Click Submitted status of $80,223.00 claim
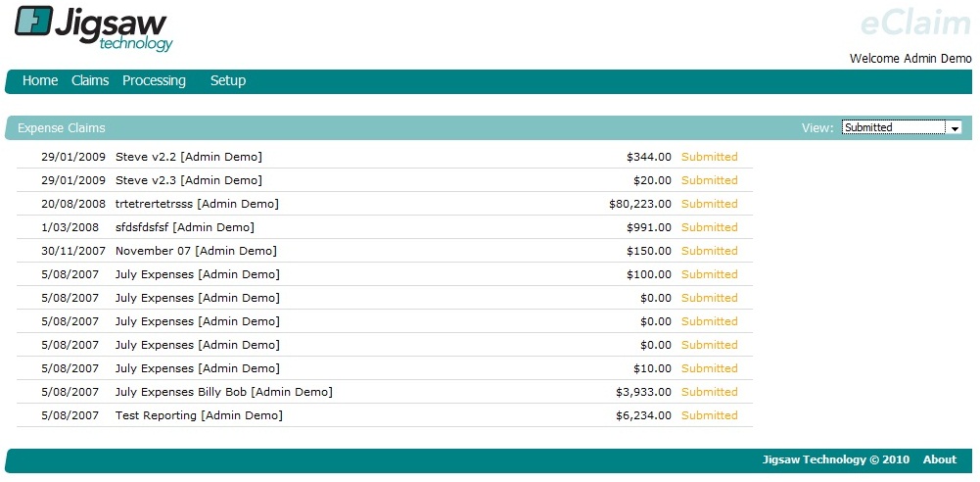 pyautogui.click(x=709, y=204)
